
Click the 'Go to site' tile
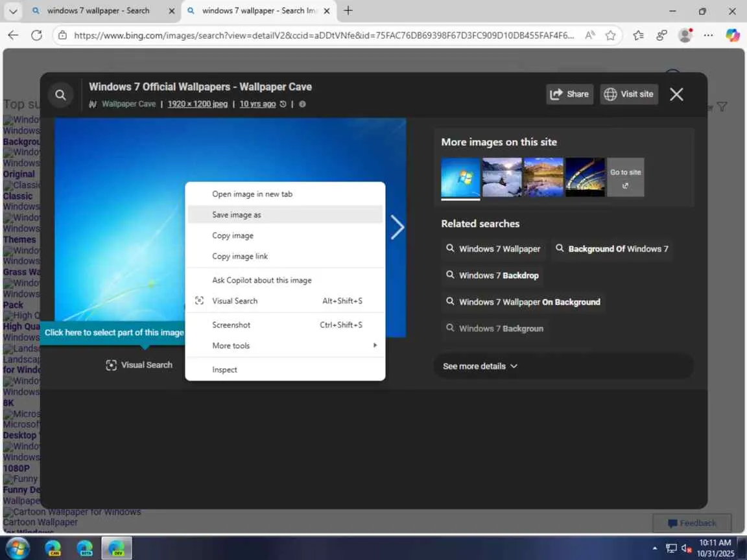click(x=626, y=178)
